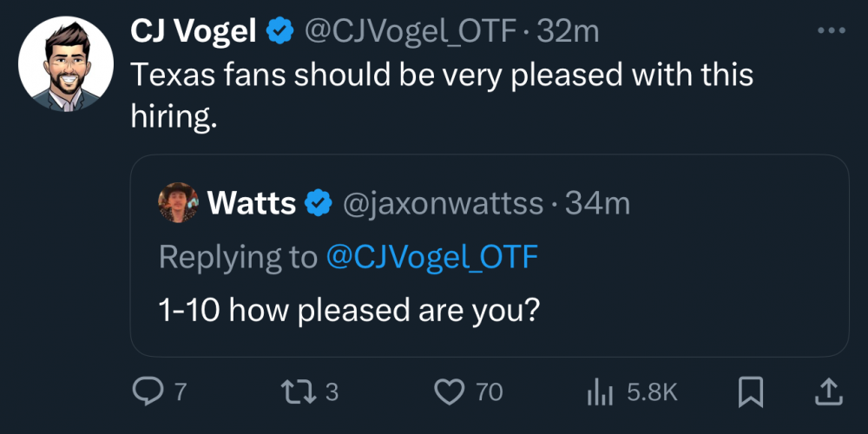Click the @jaxonwattss handle
868x434 pixels.
444,204
